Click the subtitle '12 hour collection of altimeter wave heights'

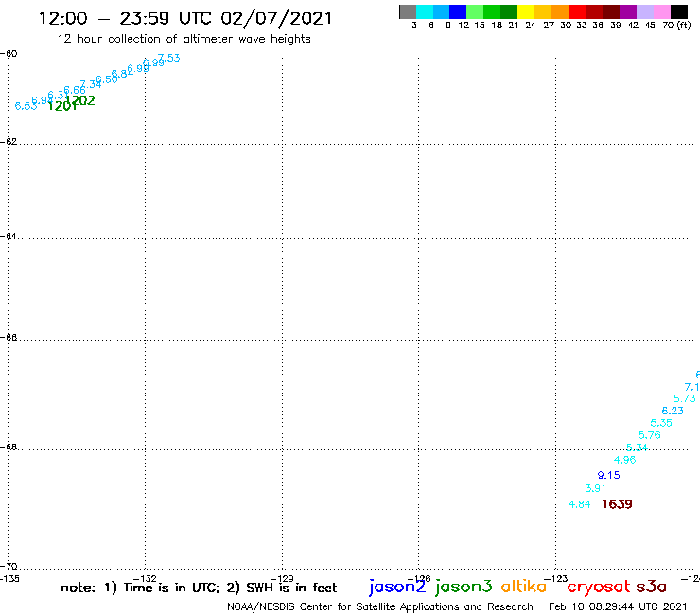tap(184, 40)
